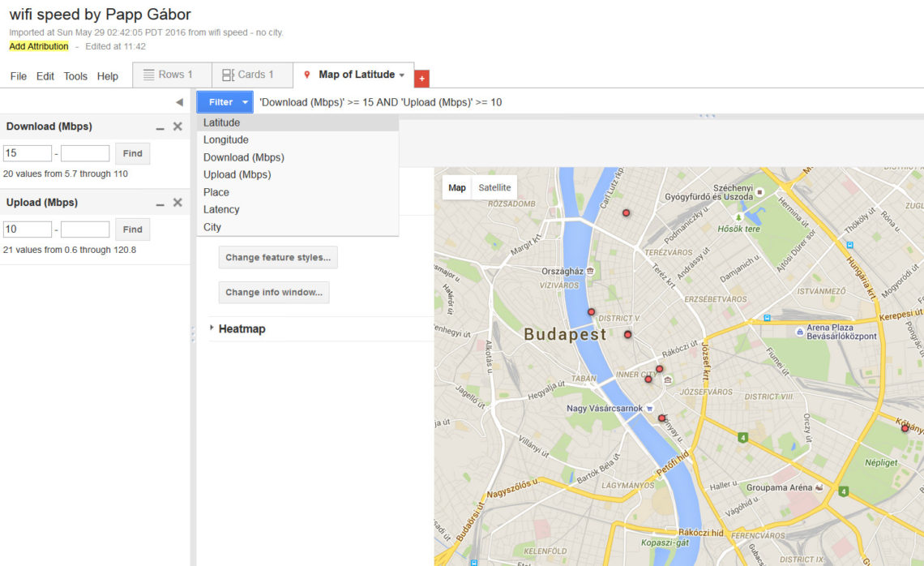This screenshot has width=924, height=566.
Task: Choose Place in the filter list
Action: [x=297, y=192]
